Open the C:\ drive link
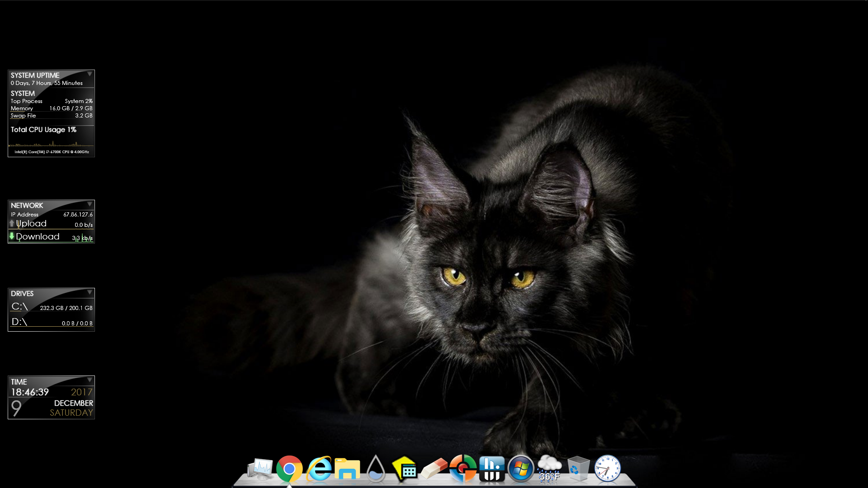868x488 pixels. coord(20,307)
